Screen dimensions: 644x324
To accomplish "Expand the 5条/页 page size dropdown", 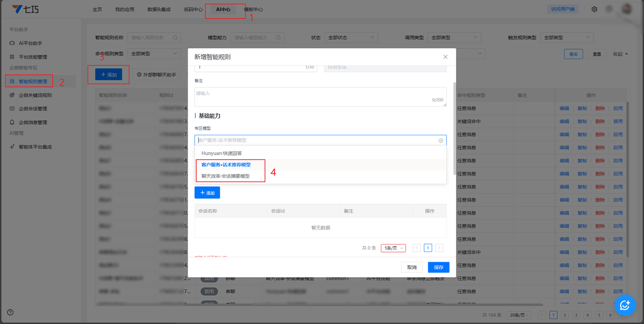I will [x=393, y=248].
